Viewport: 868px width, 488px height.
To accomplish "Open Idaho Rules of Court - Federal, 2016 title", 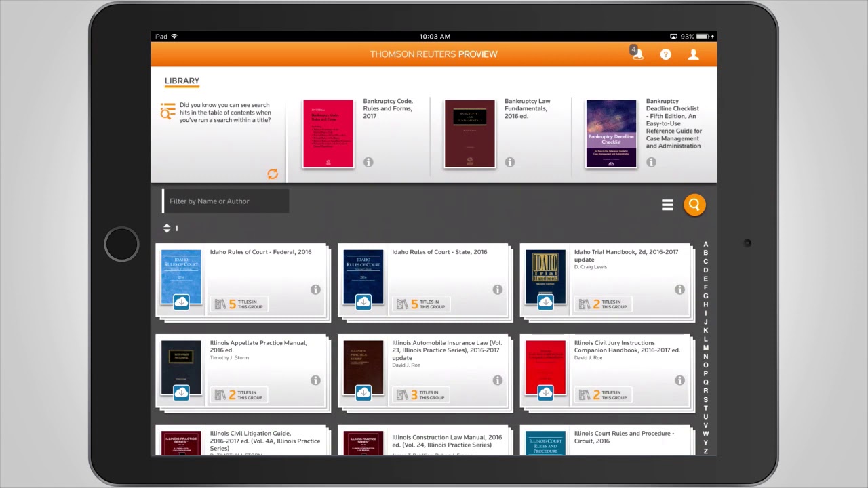I will [x=260, y=252].
